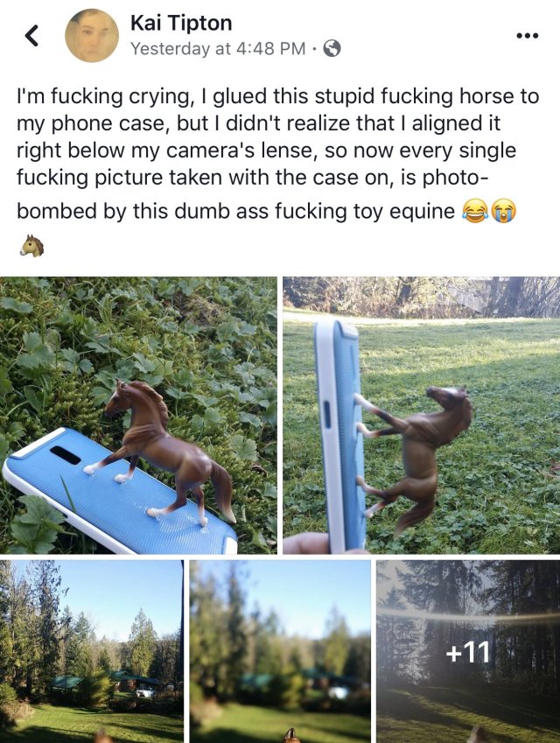Viewport: 560px width, 743px height.
Task: Open the sharp tree landscape photo
Action: tap(92, 651)
